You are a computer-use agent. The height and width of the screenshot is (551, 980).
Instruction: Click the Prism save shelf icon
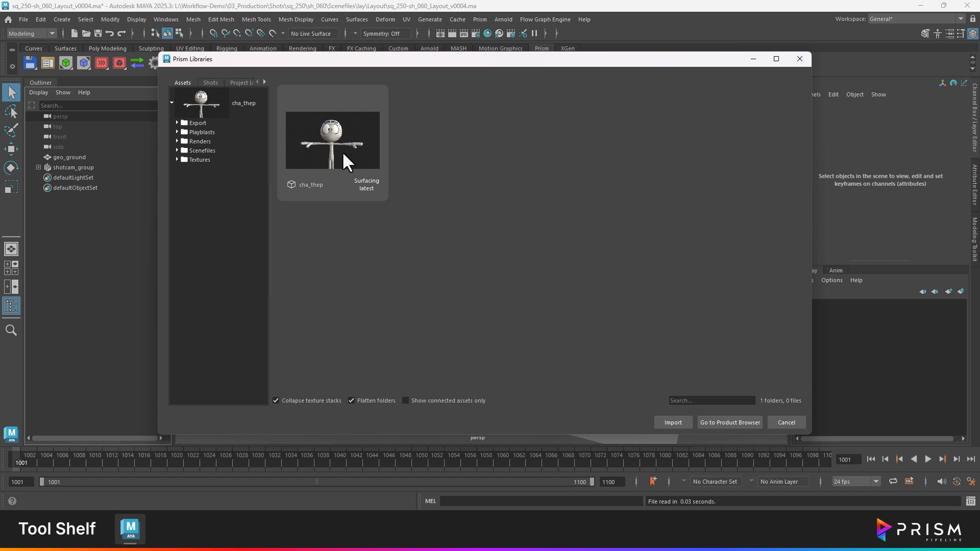(30, 63)
